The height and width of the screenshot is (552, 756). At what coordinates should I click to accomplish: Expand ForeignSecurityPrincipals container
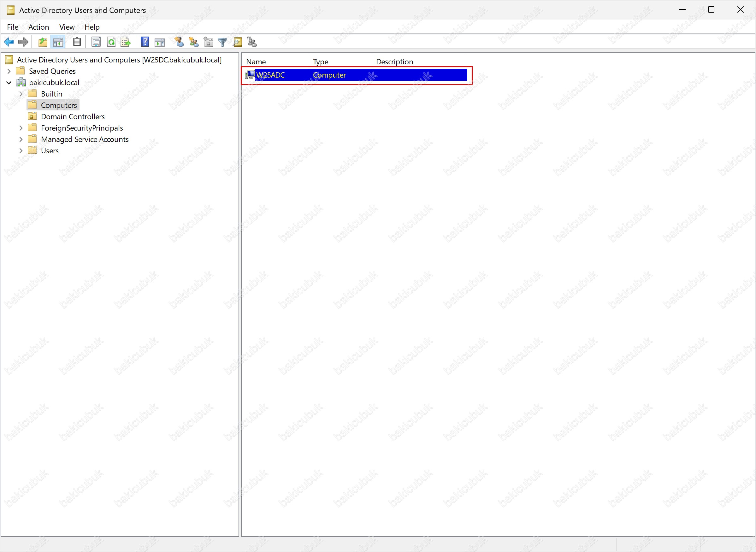click(x=21, y=128)
